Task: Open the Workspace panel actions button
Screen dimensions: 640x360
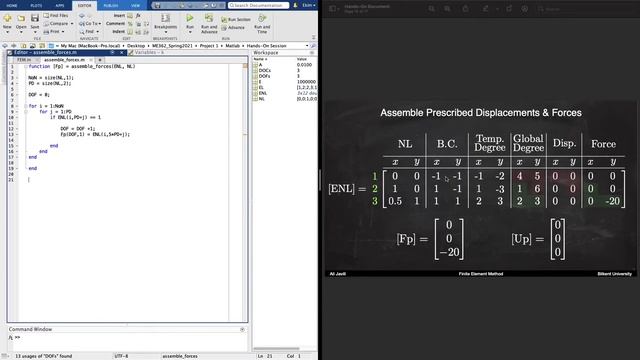Action: (x=312, y=53)
